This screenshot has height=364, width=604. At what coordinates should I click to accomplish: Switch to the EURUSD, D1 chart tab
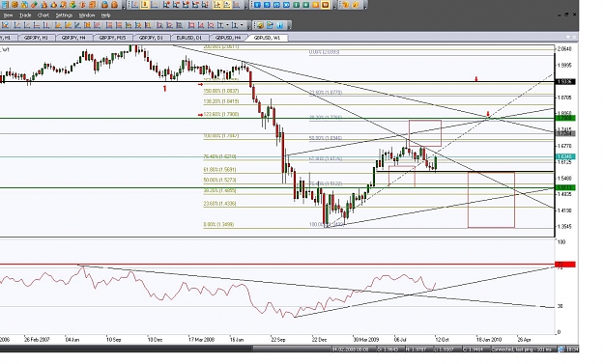tap(188, 38)
